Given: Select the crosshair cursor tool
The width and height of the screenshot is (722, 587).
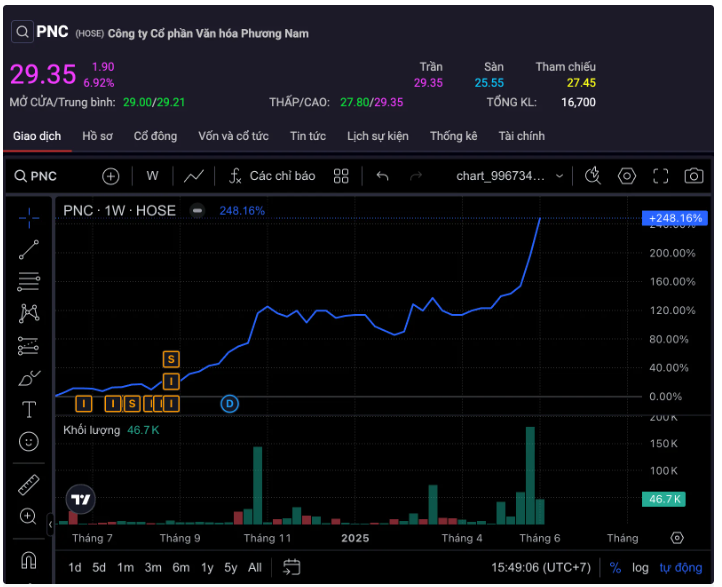Looking at the screenshot, I should point(29,217).
